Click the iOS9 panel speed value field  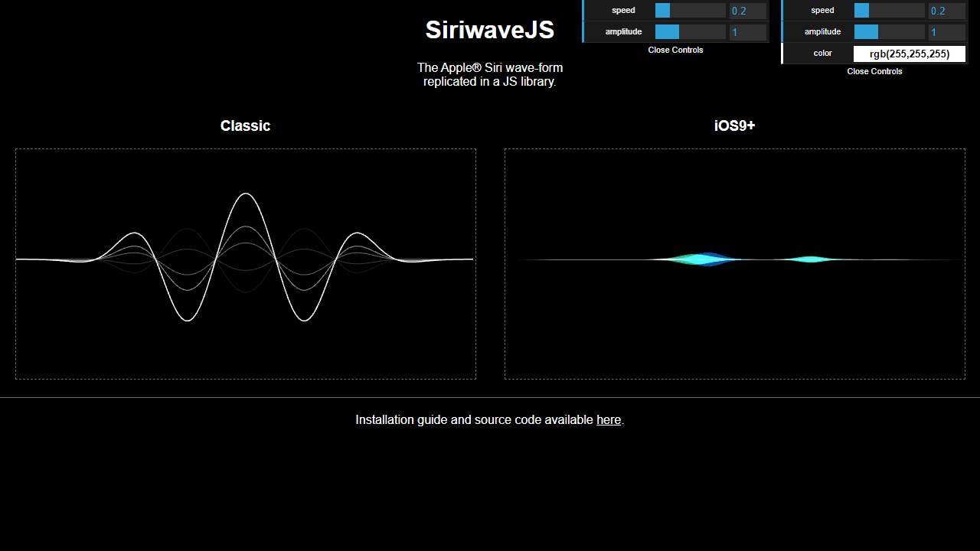coord(947,11)
